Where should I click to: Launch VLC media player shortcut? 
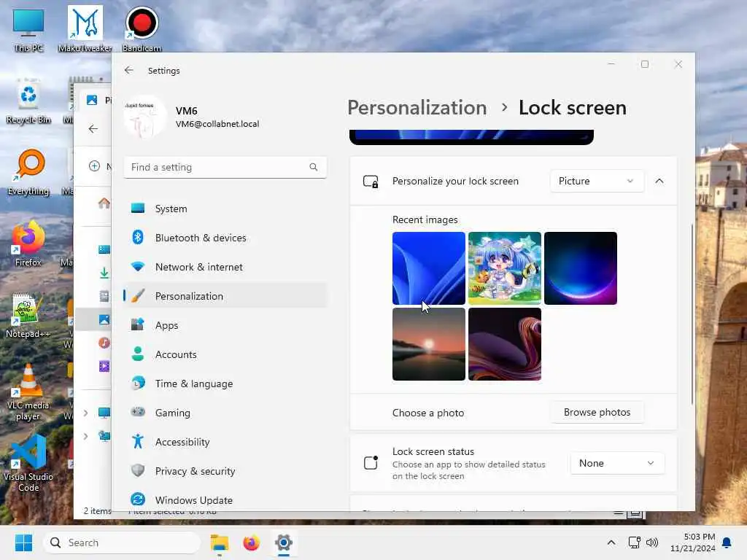coord(28,392)
